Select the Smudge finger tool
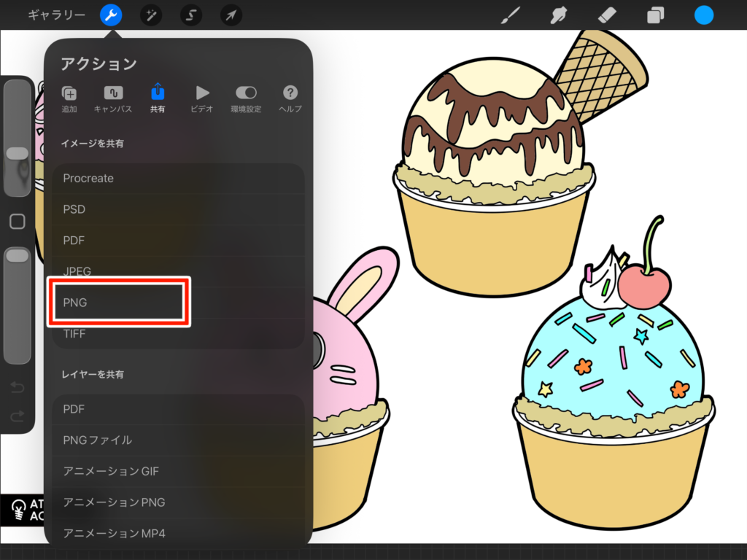Screen dimensions: 747x560 point(560,15)
